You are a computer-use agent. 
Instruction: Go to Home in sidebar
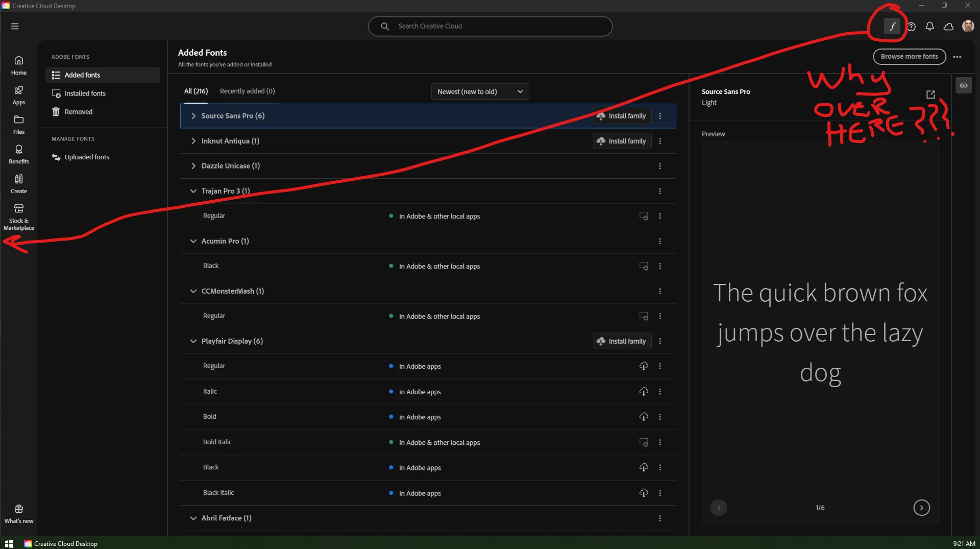point(19,65)
